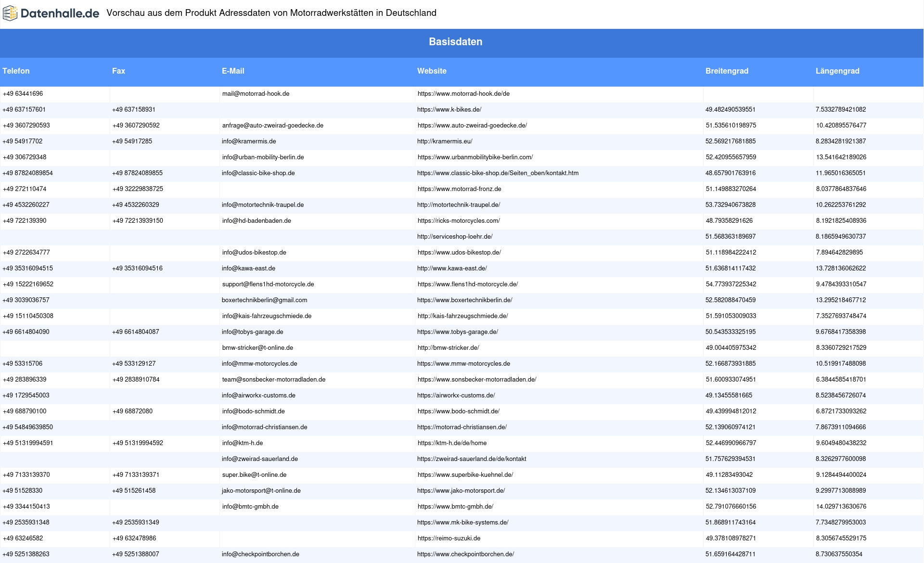The image size is (924, 563).
Task: Select email mail@motorrad-hook.de
Action: (256, 94)
